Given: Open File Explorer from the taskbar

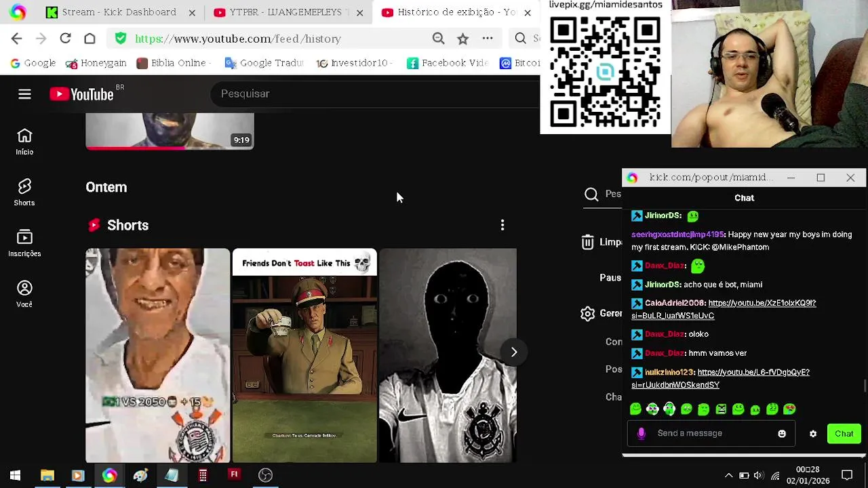Looking at the screenshot, I should pyautogui.click(x=47, y=475).
